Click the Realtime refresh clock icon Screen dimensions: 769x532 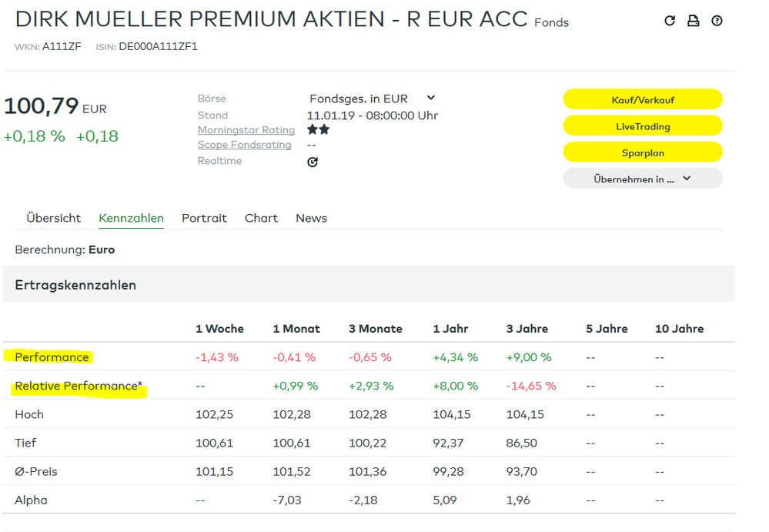point(313,162)
